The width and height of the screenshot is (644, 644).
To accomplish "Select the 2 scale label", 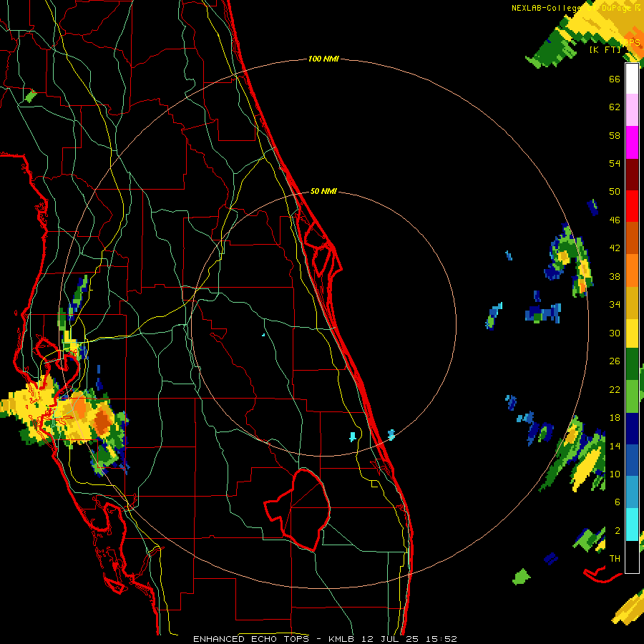I will pos(617,531).
